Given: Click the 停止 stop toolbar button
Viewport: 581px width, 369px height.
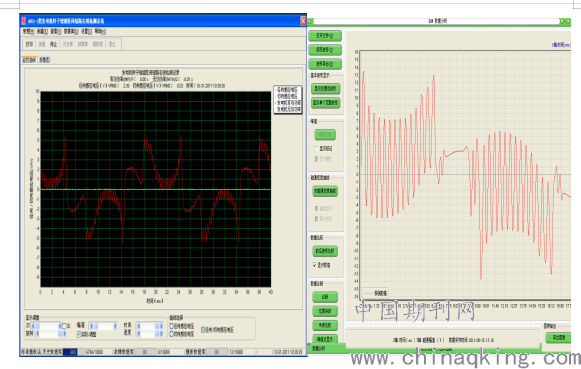Looking at the screenshot, I should pyautogui.click(x=54, y=44).
